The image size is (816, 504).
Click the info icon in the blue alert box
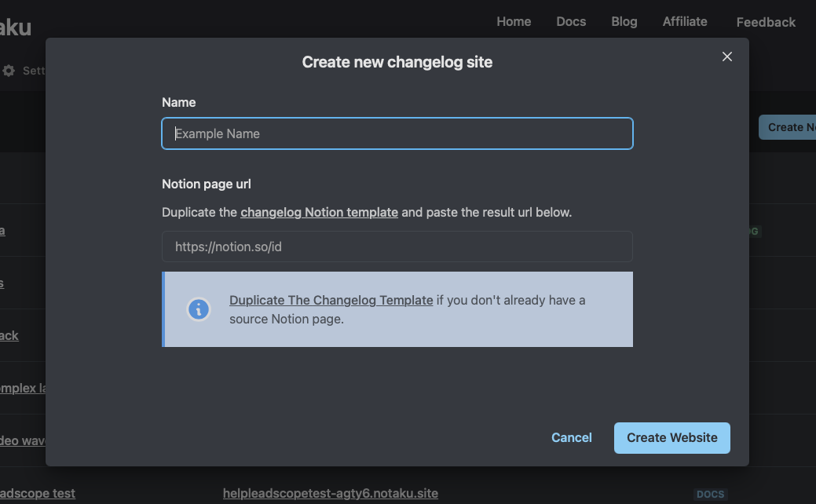click(198, 309)
